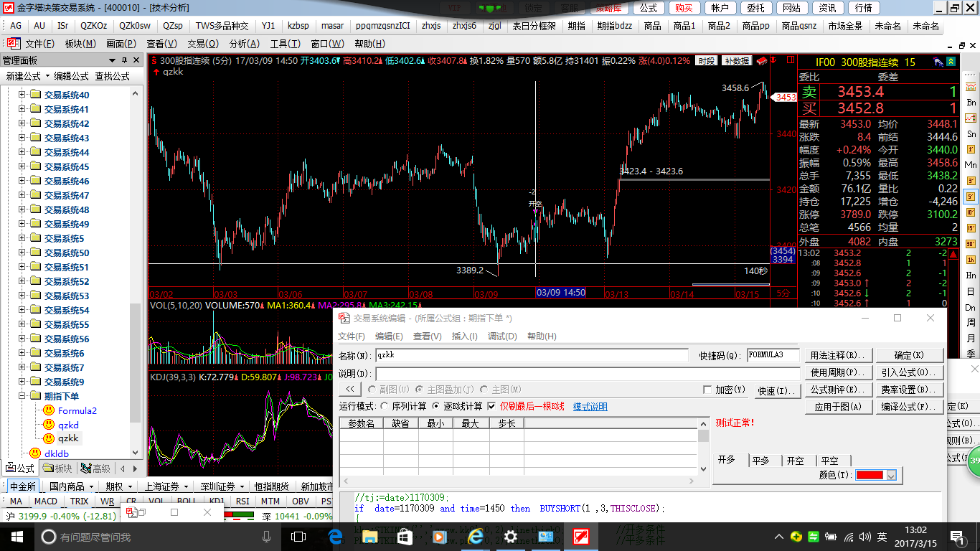This screenshot has width=980, height=551.
Task: Open the 模式说明 link
Action: (x=590, y=407)
